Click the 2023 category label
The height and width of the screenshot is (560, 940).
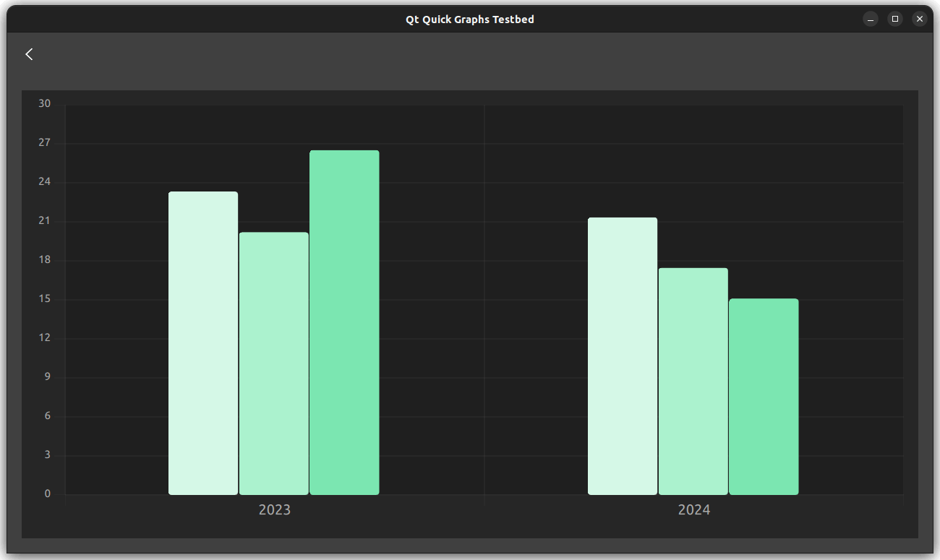coord(275,510)
